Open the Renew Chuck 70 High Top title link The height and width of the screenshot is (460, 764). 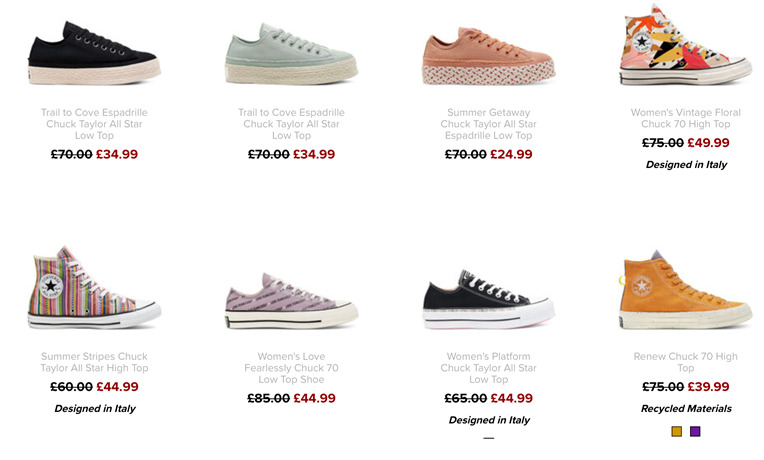[686, 362]
